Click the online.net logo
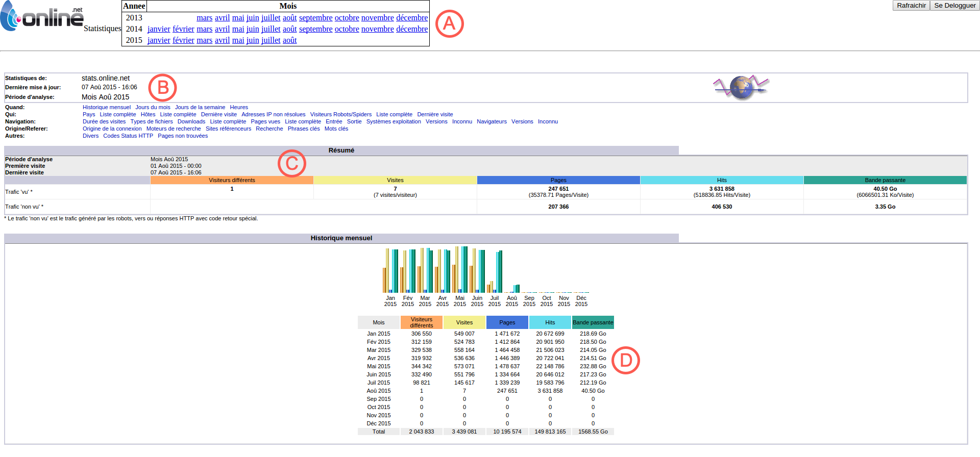Screen dimensions: 980x457 42,17
